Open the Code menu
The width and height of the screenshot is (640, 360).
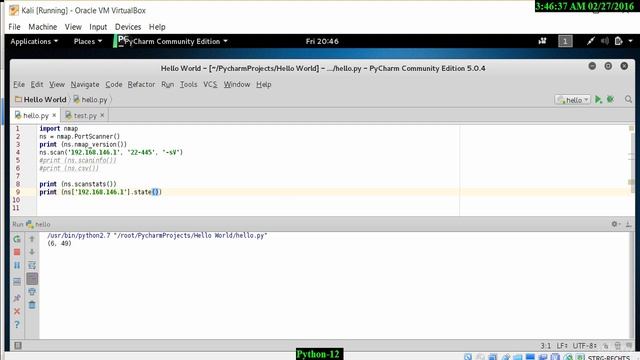(x=113, y=84)
